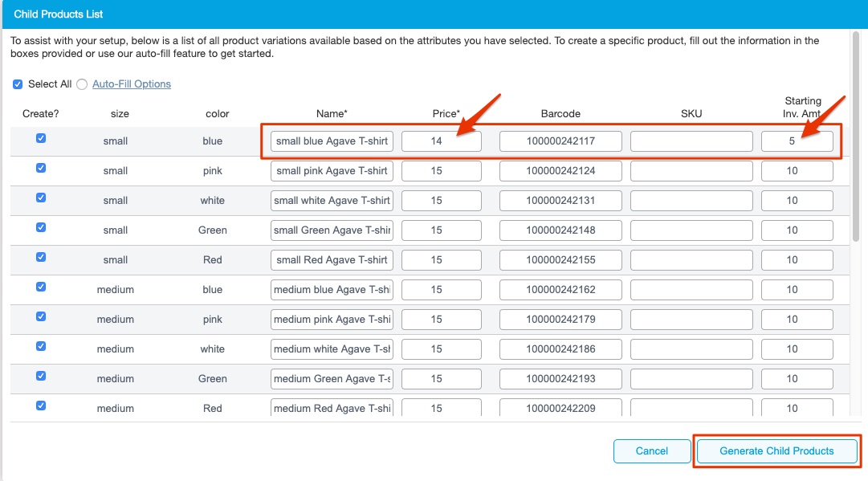Click barcode field 100000242193
The height and width of the screenshot is (481, 868).
(x=560, y=379)
